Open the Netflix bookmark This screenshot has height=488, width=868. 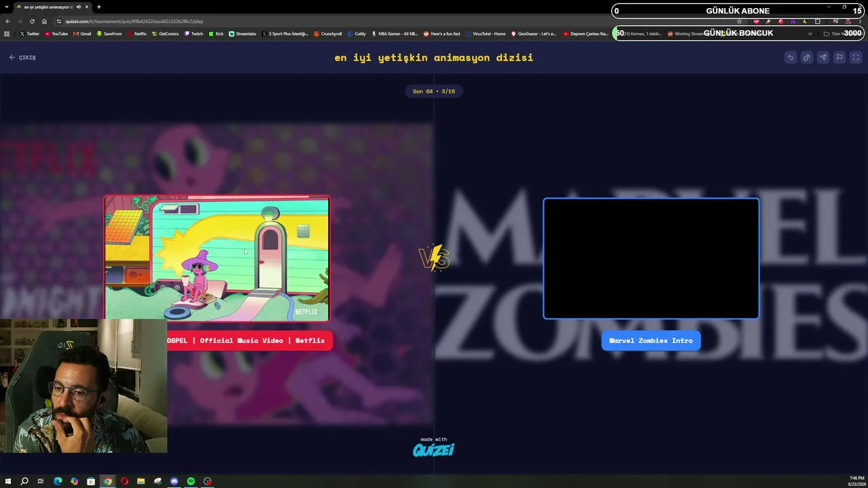137,34
